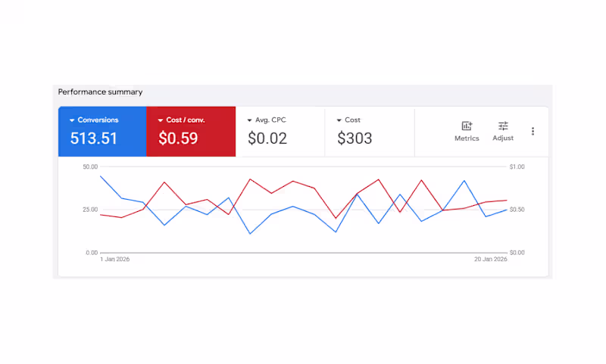Select the red Cost / conv. $0.59 card

click(191, 132)
